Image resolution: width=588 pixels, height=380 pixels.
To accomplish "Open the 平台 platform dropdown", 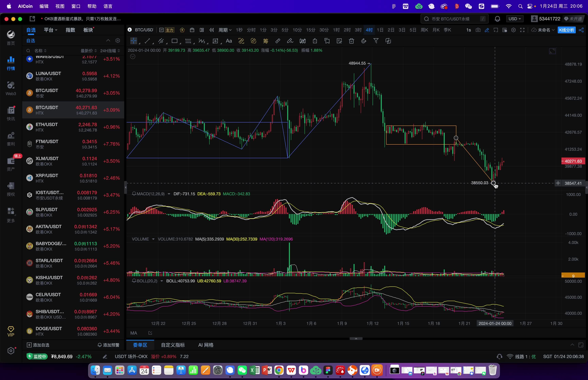I will [x=50, y=30].
